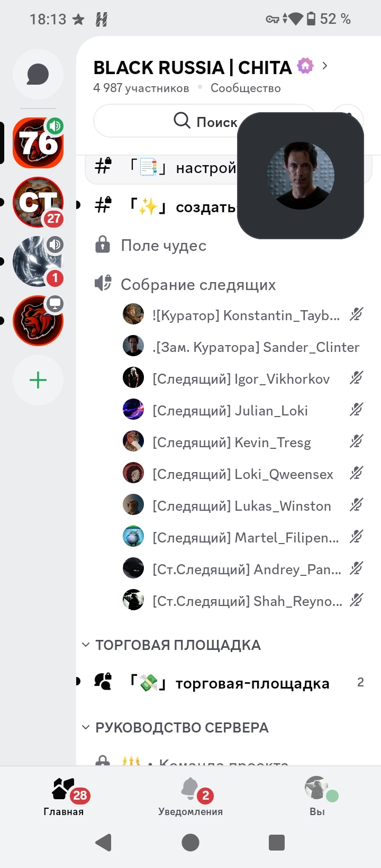Open the CT server with 27 badge

coord(38,202)
